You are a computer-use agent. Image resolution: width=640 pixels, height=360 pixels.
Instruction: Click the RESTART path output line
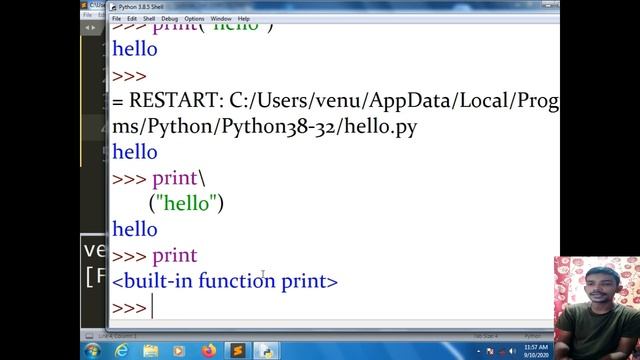point(336,101)
